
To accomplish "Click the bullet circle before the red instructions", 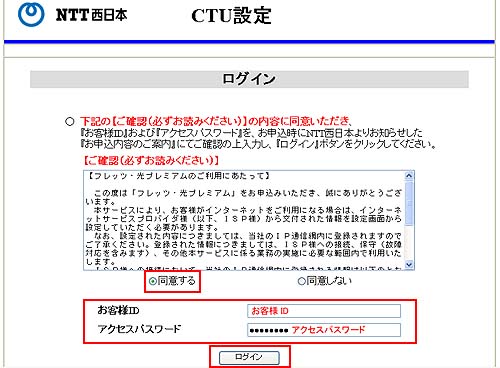I will click(x=69, y=121).
